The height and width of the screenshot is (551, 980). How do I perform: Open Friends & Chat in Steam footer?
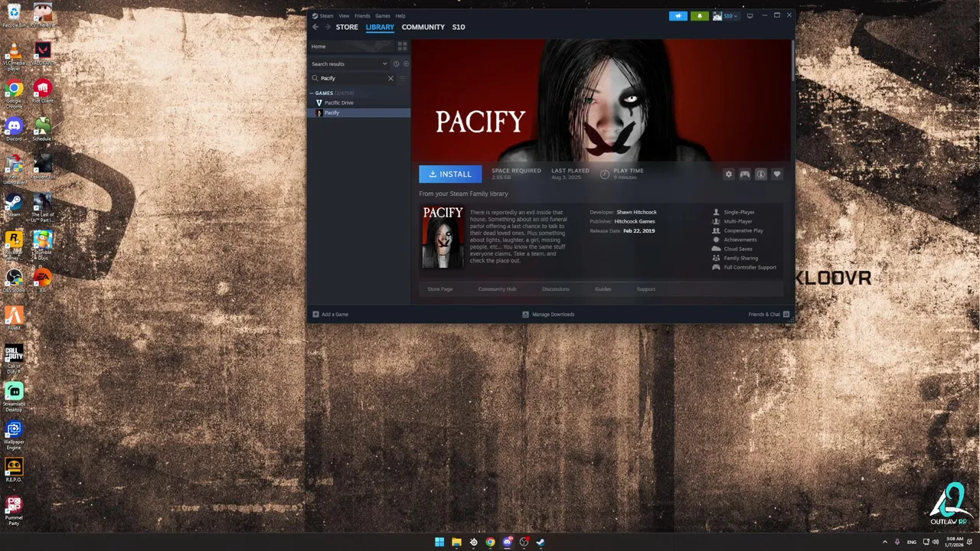click(769, 314)
